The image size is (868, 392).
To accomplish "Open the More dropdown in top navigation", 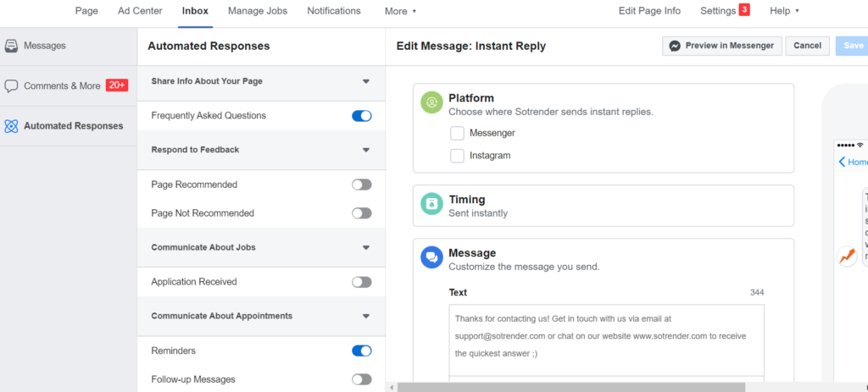I will [400, 11].
